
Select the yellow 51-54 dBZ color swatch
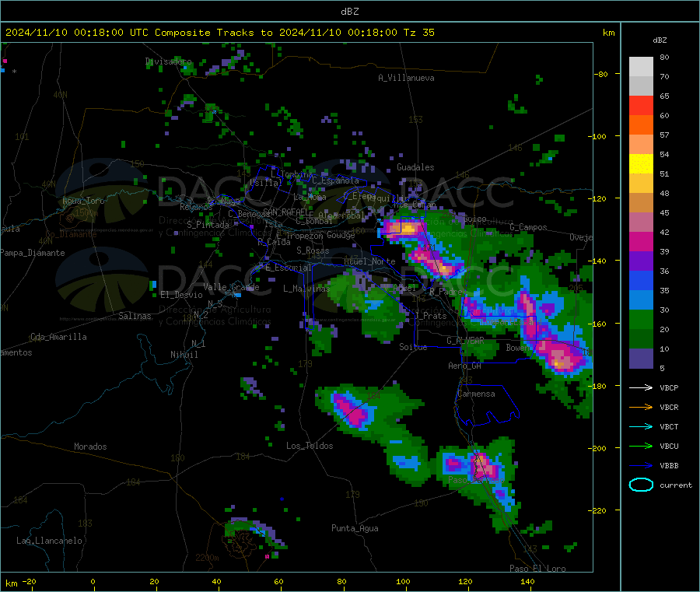(x=641, y=164)
